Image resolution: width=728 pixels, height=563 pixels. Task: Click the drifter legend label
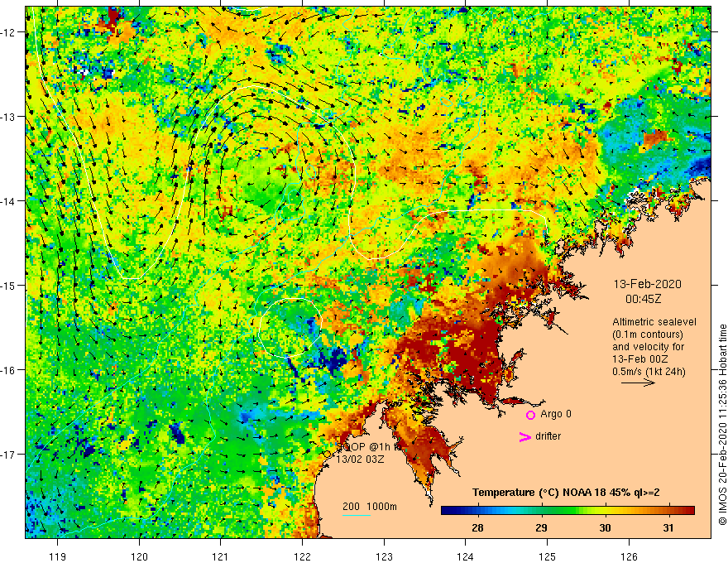pos(548,436)
